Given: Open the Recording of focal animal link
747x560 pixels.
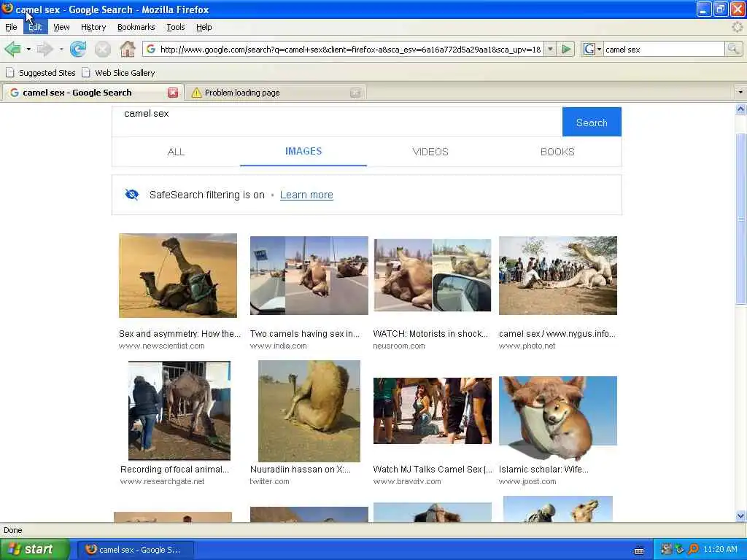Looking at the screenshot, I should [x=175, y=470].
